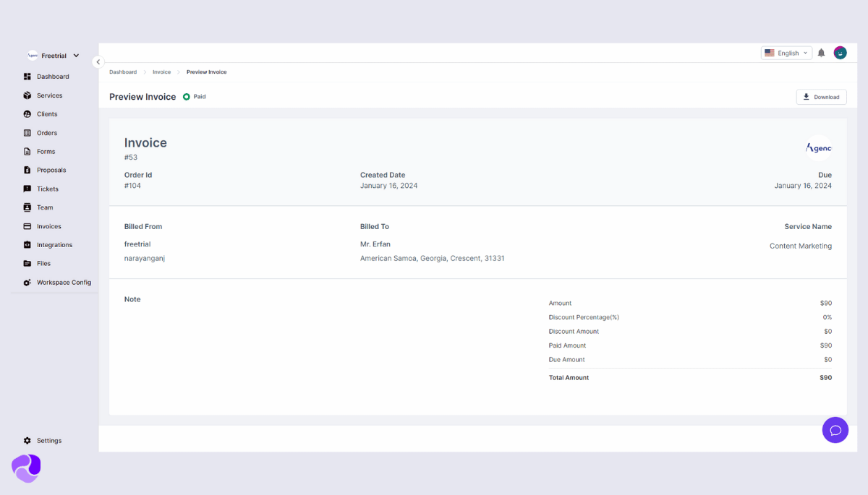
Task: Open the Forms section icon
Action: (27, 151)
